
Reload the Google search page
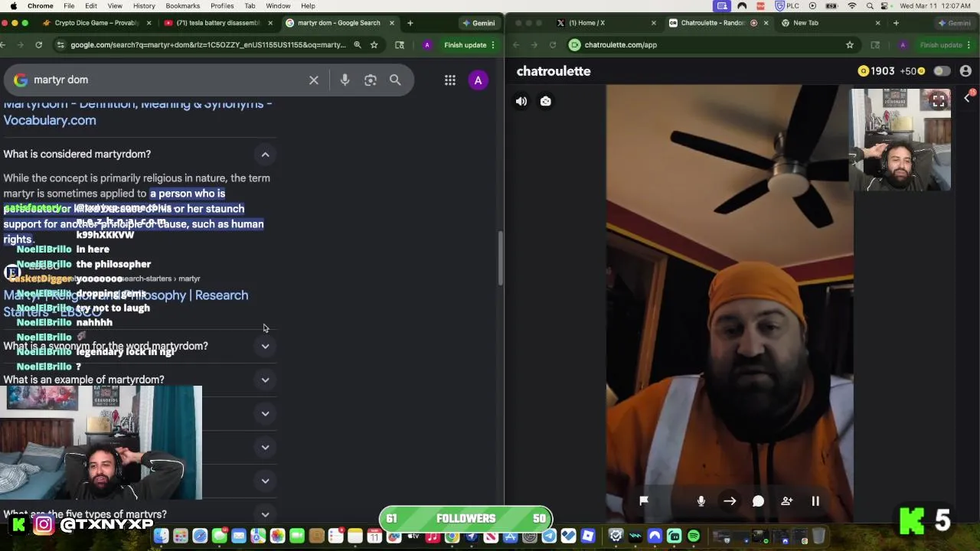click(x=38, y=45)
